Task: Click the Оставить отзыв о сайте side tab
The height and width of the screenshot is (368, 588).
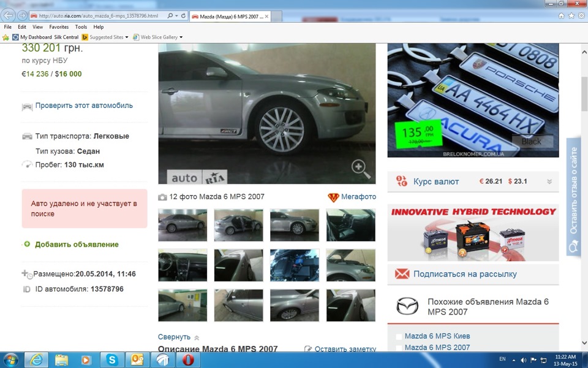Action: (573, 197)
